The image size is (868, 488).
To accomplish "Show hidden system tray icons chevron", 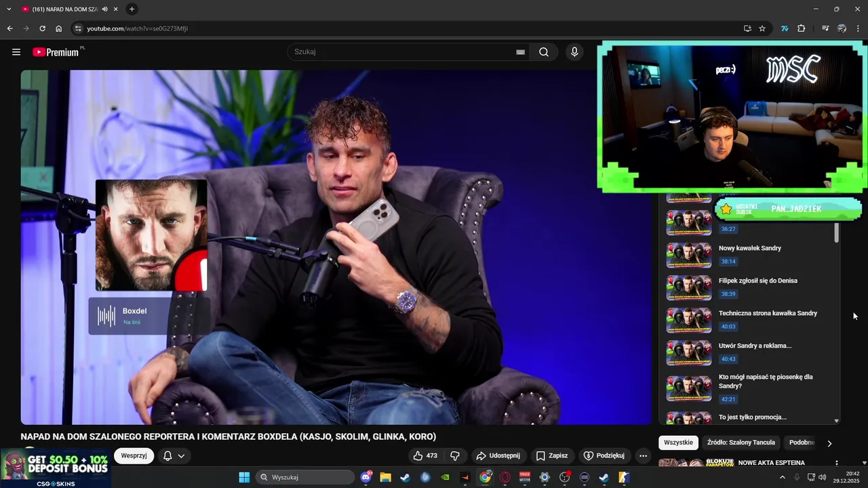I will point(782,477).
